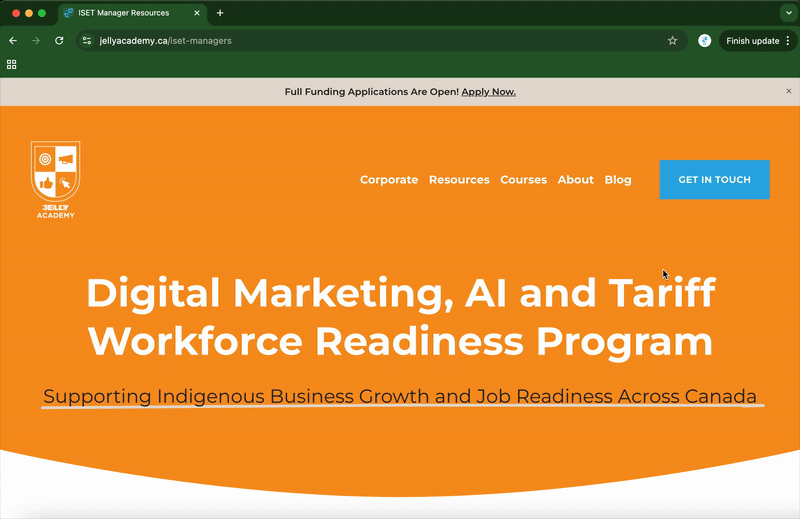Click the browser forward arrow
Viewport: 800px width, 519px height.
pyautogui.click(x=36, y=41)
